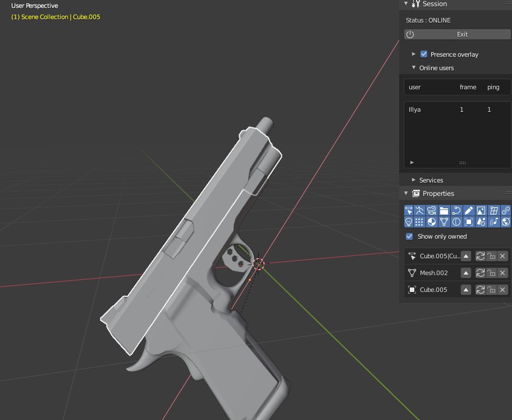This screenshot has width=512, height=420.
Task: Click the user list resize grip handle
Action: (x=463, y=163)
